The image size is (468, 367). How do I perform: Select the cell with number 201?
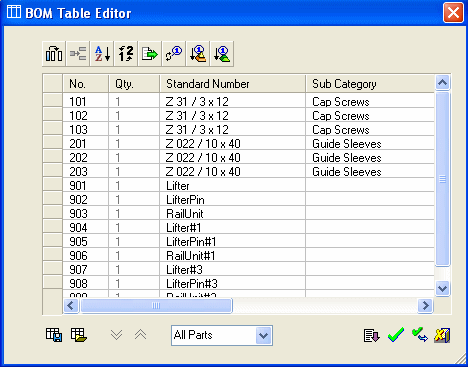click(86, 144)
